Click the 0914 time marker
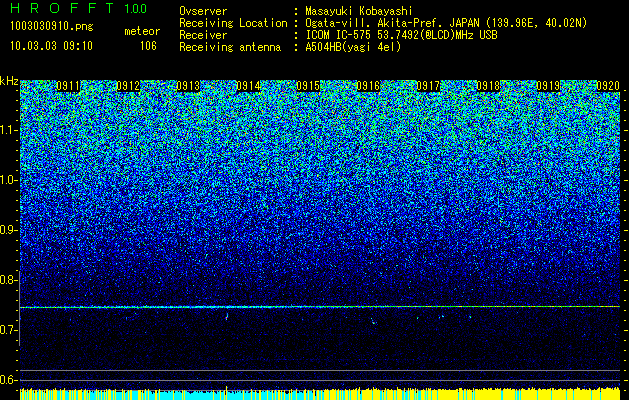The height and width of the screenshot is (400, 629). click(x=248, y=85)
